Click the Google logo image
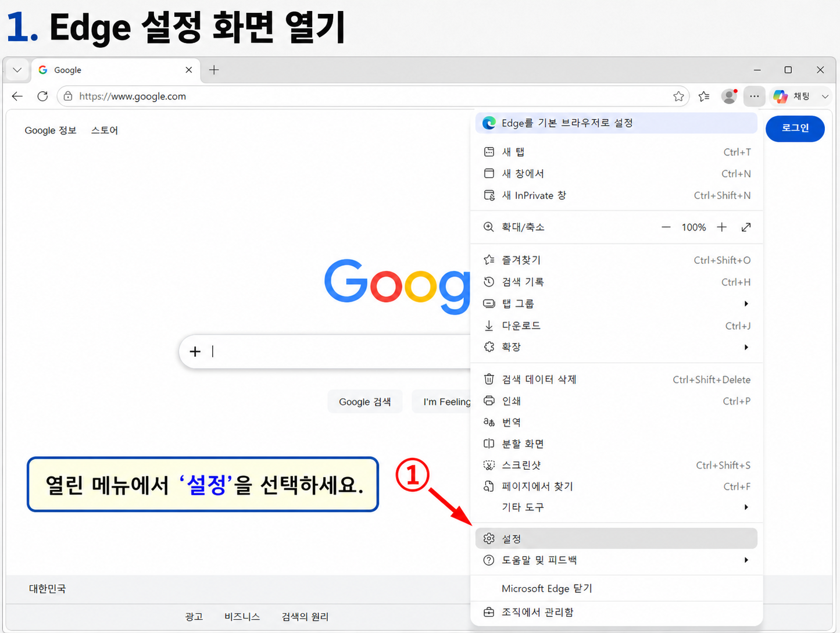This screenshot has width=840, height=633. coord(397,286)
